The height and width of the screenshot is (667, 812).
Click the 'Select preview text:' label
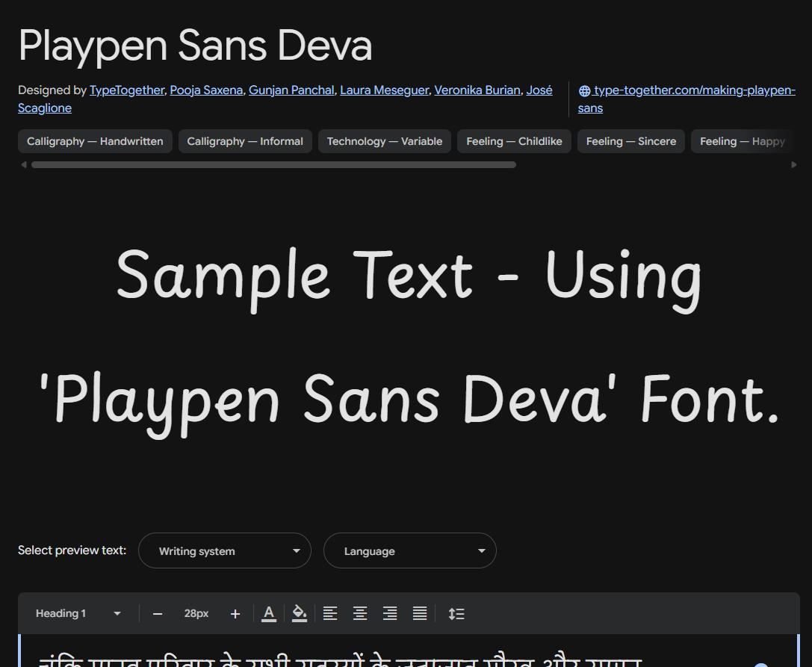[72, 550]
